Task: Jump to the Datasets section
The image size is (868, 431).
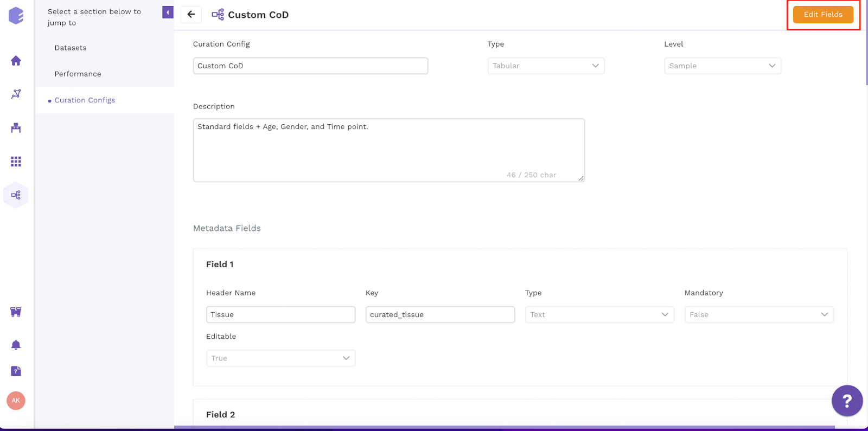Action: click(71, 48)
